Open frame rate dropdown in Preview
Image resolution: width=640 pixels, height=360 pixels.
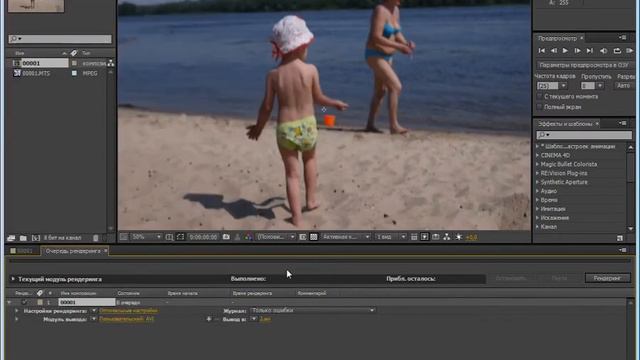coord(563,86)
